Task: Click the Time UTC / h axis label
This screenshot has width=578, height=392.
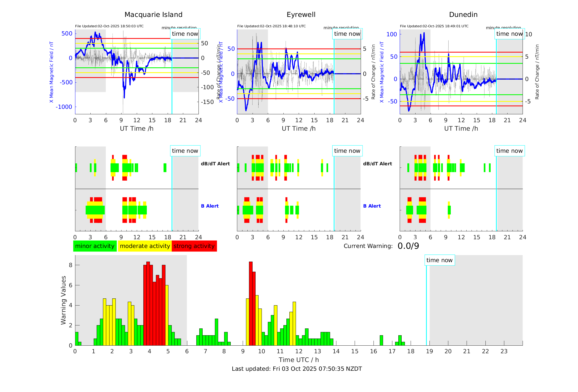Action: [x=299, y=360]
